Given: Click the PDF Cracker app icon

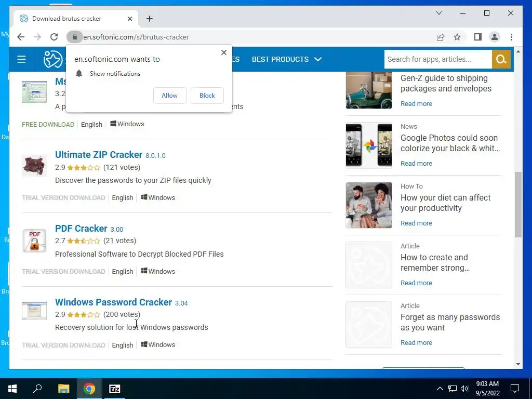Looking at the screenshot, I should point(34,241).
